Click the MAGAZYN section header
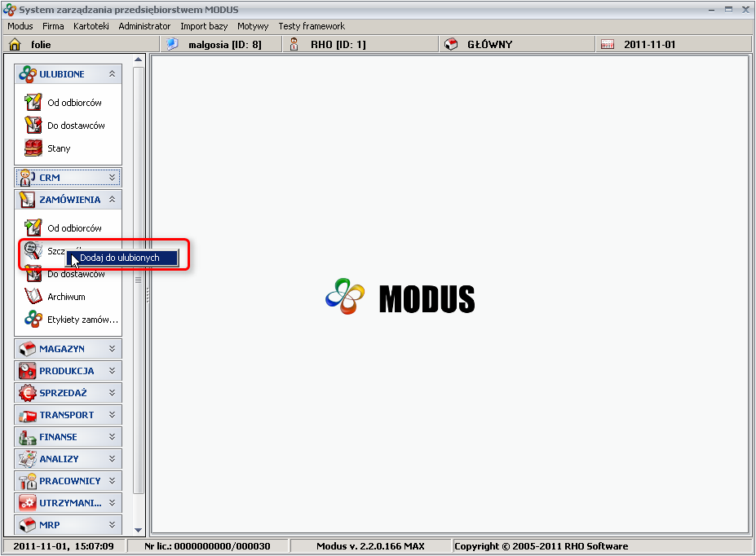The image size is (756, 556). [x=68, y=349]
